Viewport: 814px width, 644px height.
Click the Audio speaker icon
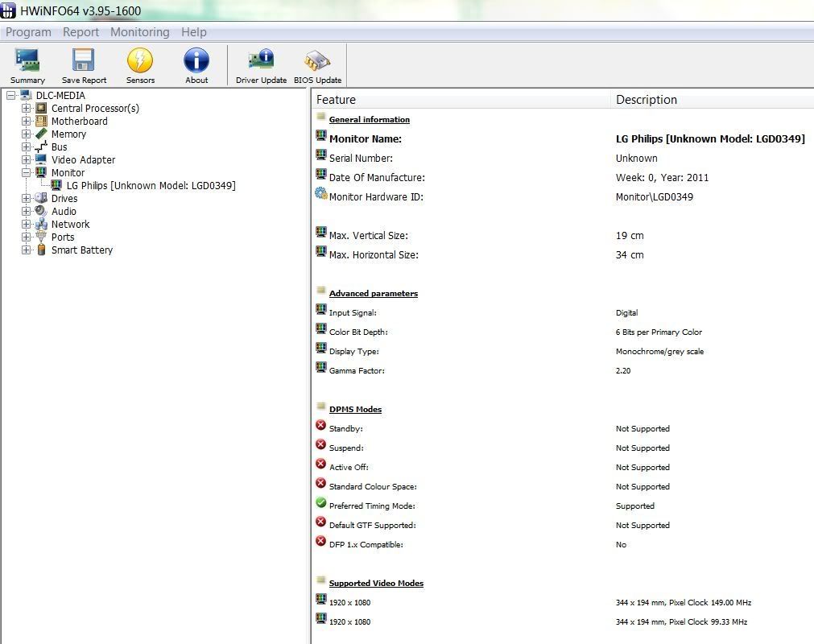(42, 211)
